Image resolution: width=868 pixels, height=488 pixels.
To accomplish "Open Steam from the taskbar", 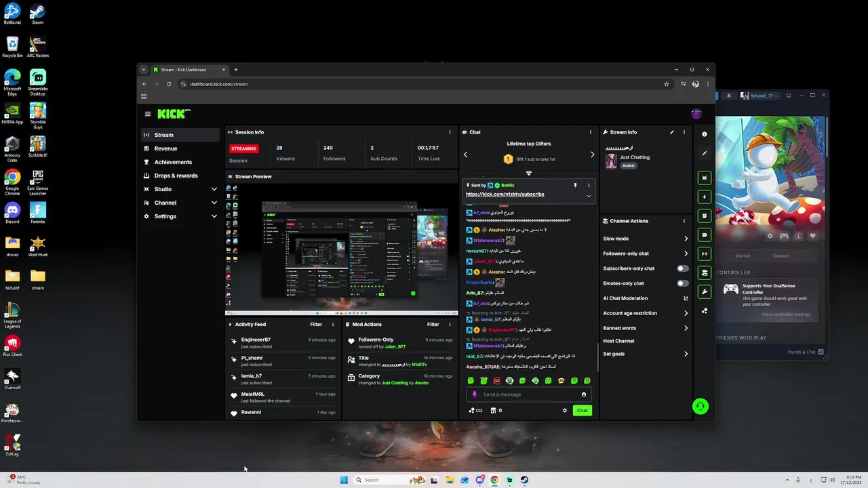I will pyautogui.click(x=524, y=480).
